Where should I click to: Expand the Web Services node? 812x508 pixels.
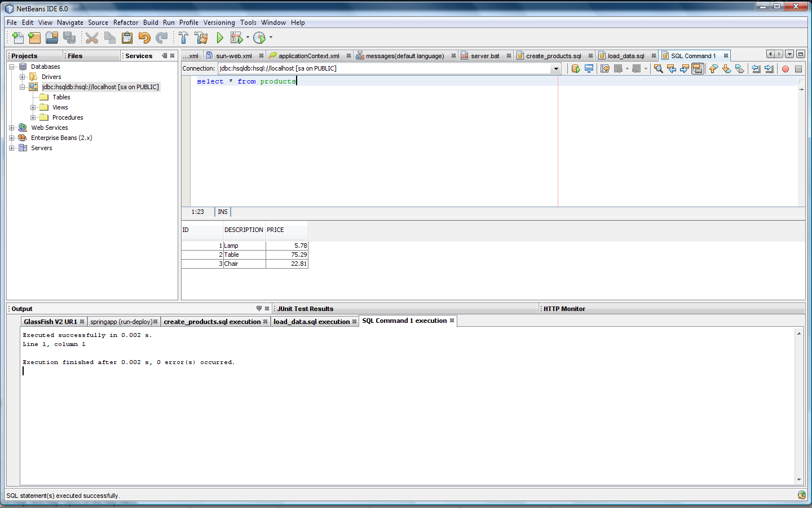[x=12, y=128]
